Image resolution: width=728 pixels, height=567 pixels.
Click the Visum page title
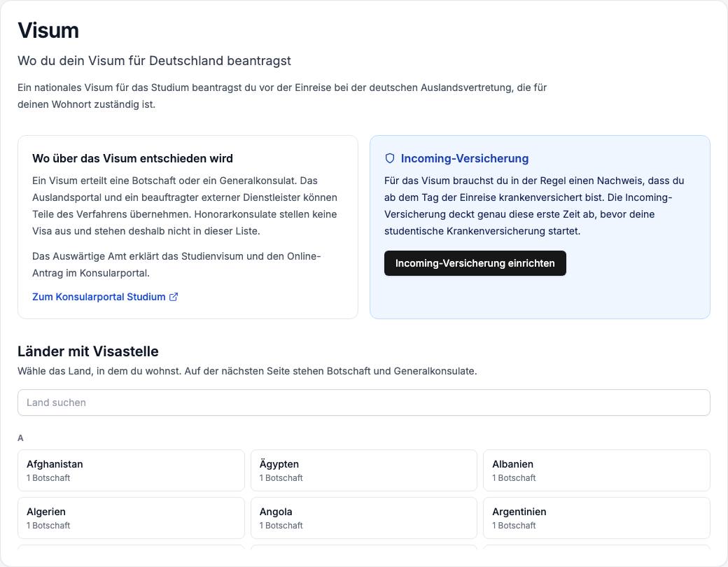click(x=48, y=31)
